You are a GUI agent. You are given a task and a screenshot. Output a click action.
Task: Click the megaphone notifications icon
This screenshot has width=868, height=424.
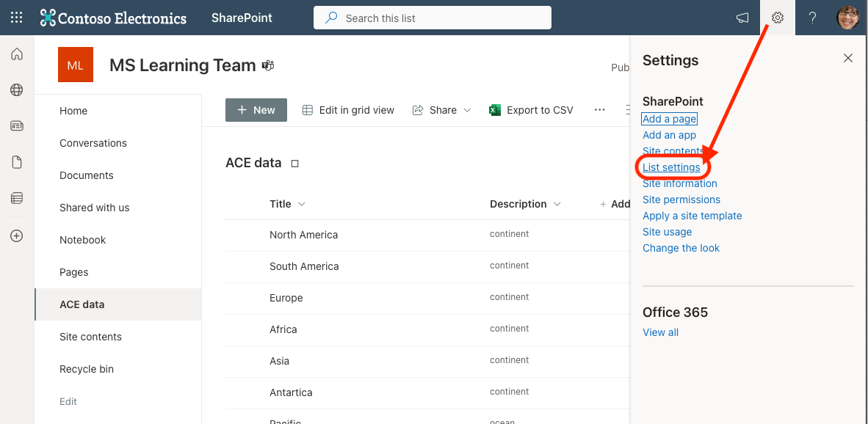click(x=742, y=18)
